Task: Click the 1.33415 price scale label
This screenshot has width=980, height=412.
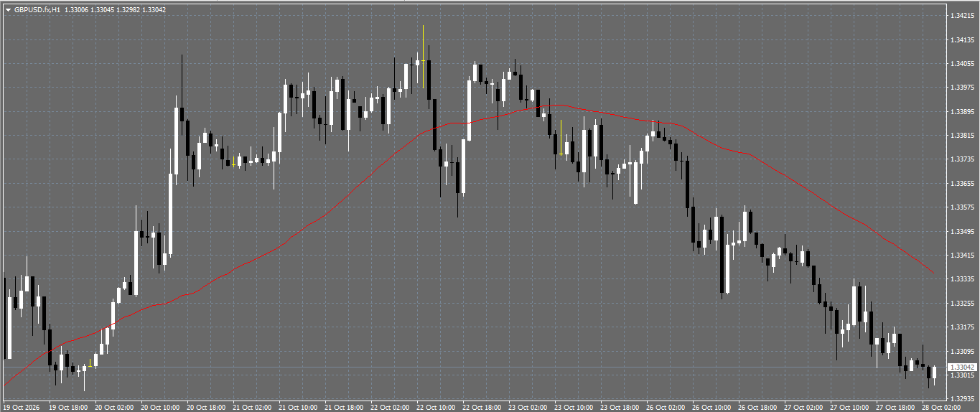Action: [961, 256]
